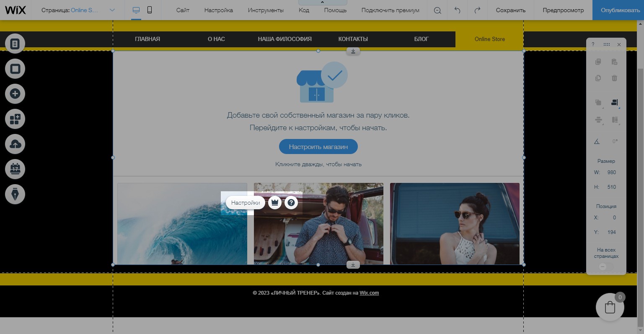Click the help question icon near Настройки
Screen dimensions: 644x334
[291, 203]
